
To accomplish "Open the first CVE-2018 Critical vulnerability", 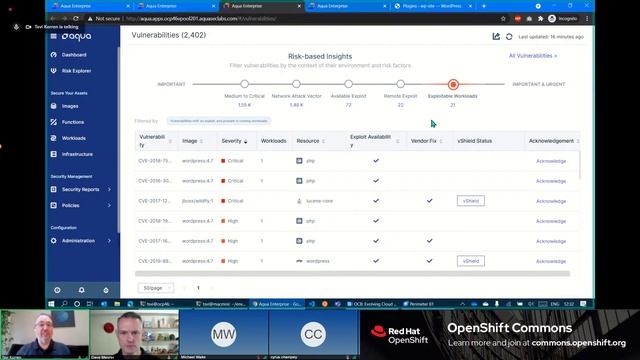I will point(155,161).
